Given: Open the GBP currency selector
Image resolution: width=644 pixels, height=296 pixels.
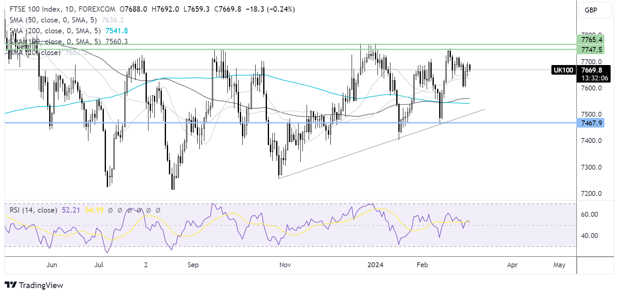Looking at the screenshot, I should click(x=595, y=10).
